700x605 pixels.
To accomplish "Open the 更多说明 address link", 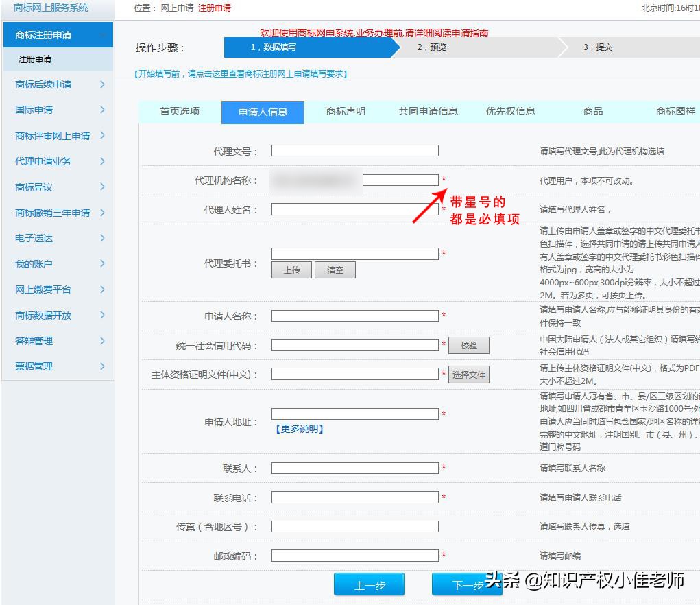I will 299,429.
